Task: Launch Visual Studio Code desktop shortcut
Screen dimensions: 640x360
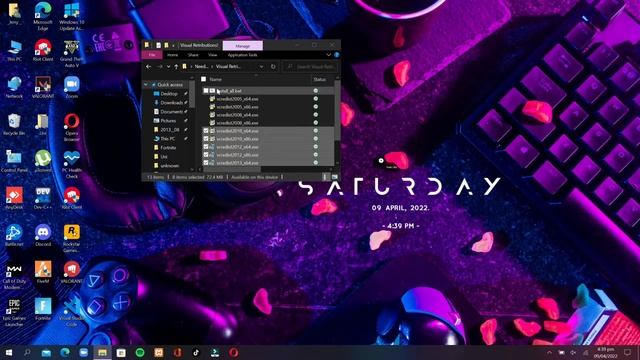Action: (x=71, y=312)
